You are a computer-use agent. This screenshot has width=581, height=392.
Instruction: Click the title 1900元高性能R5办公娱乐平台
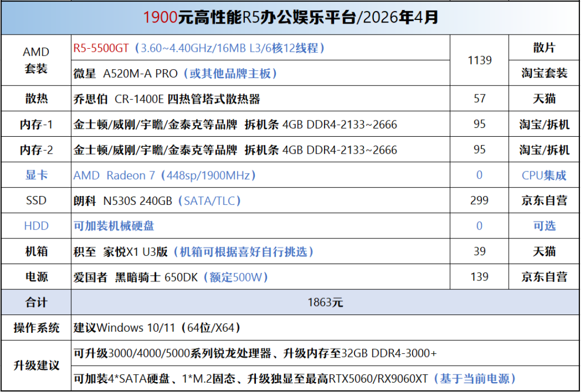[x=290, y=18]
